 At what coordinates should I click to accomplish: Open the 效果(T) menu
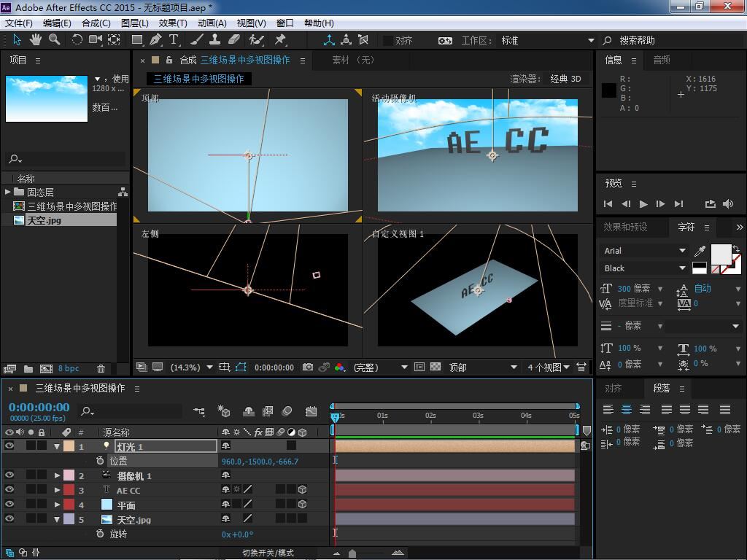click(x=172, y=23)
